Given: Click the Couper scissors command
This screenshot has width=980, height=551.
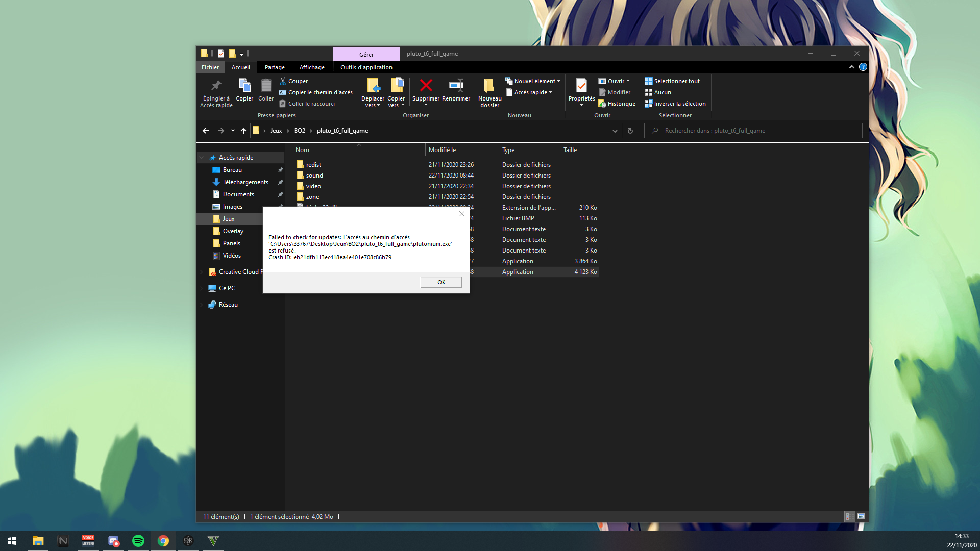Looking at the screenshot, I should click(x=293, y=81).
